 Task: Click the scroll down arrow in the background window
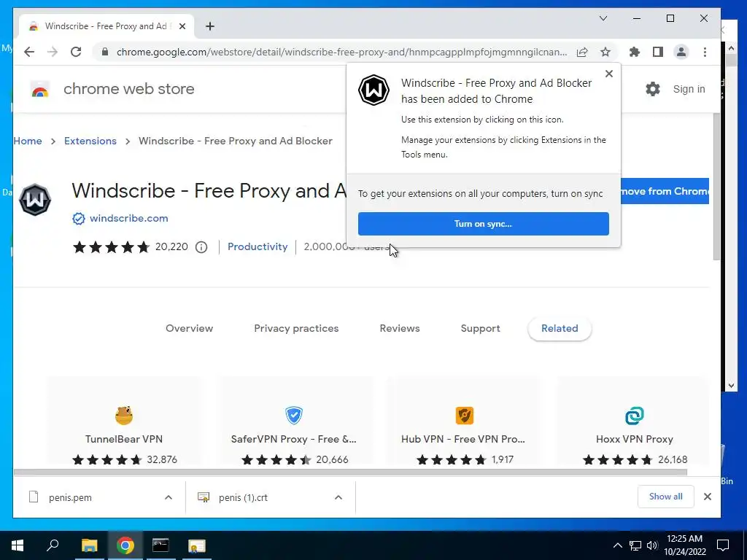click(x=731, y=386)
